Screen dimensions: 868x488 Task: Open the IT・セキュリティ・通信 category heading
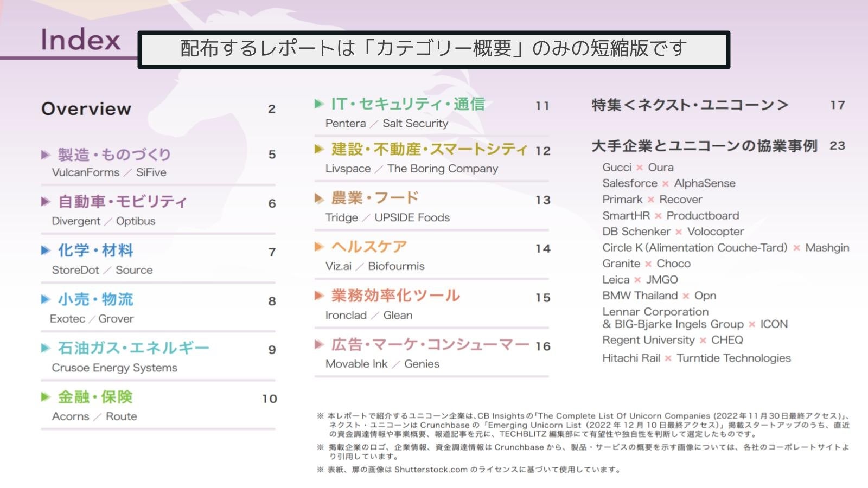pyautogui.click(x=408, y=104)
